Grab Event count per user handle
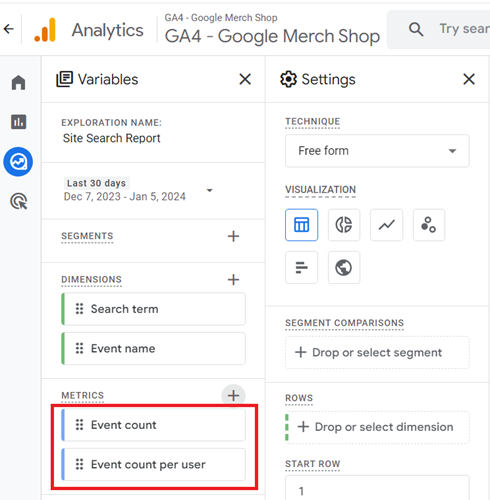The image size is (490, 500). (79, 464)
